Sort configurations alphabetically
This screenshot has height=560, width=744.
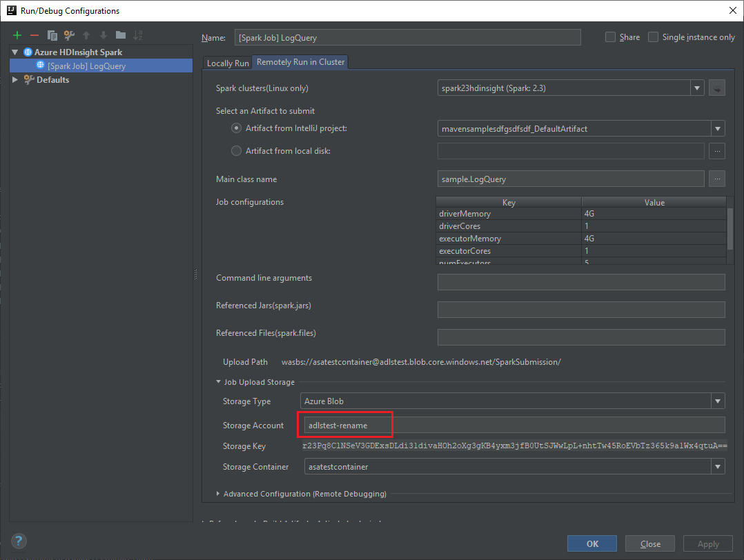137,34
